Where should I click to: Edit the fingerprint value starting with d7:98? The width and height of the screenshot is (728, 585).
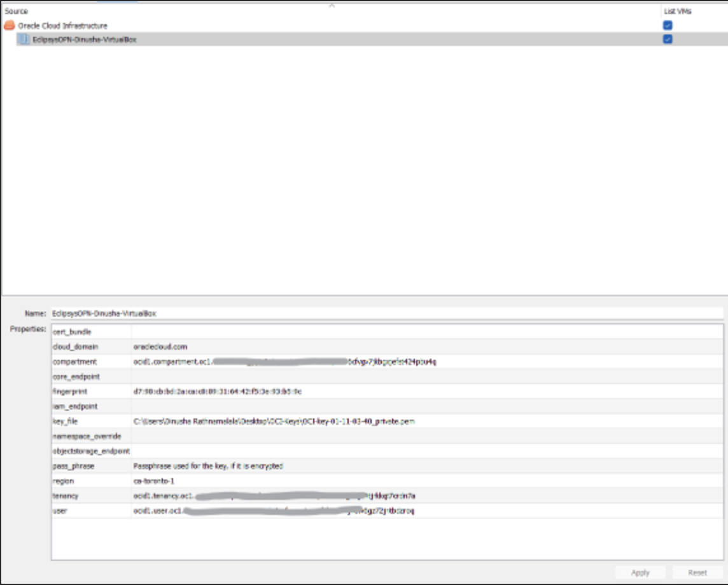coord(427,391)
